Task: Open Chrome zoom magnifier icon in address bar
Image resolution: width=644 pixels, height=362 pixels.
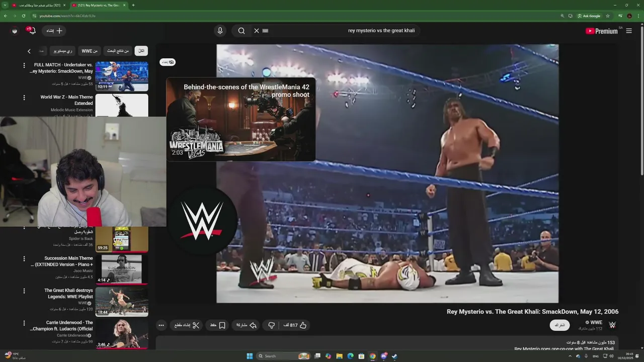Action: [562, 16]
